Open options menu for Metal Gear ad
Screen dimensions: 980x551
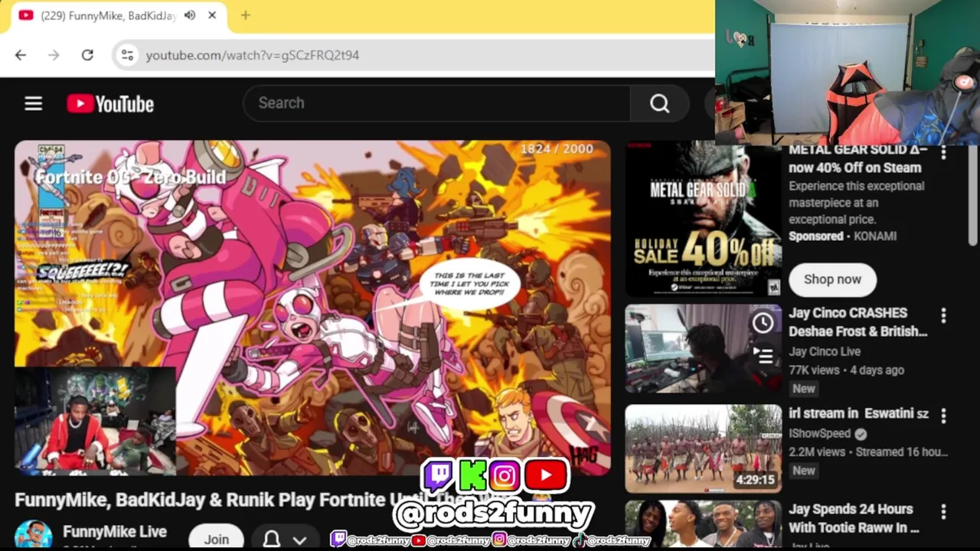pyautogui.click(x=943, y=153)
